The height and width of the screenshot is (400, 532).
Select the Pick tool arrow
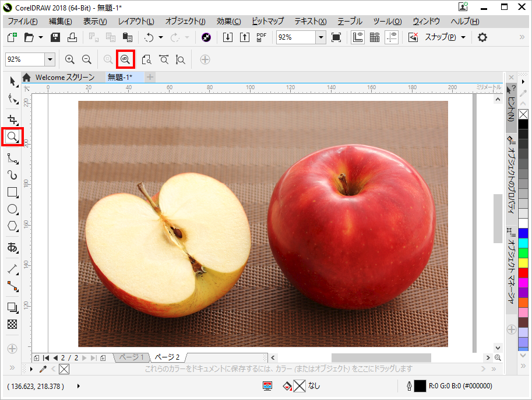pos(13,82)
